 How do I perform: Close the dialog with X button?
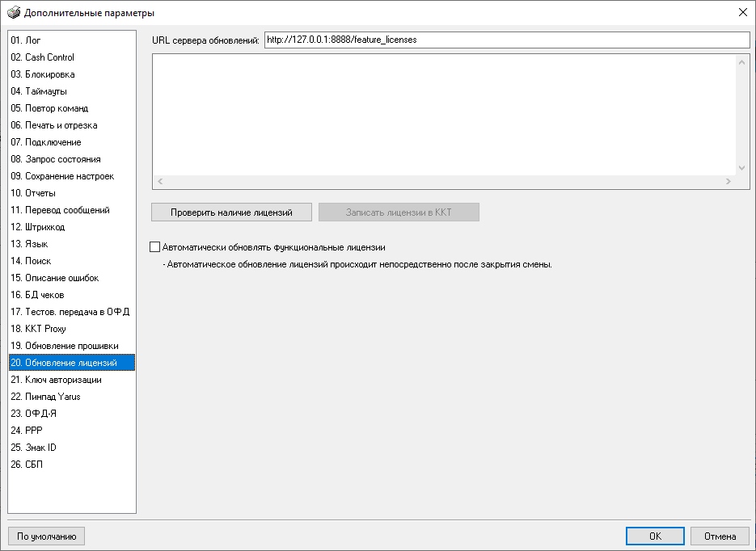coord(742,12)
